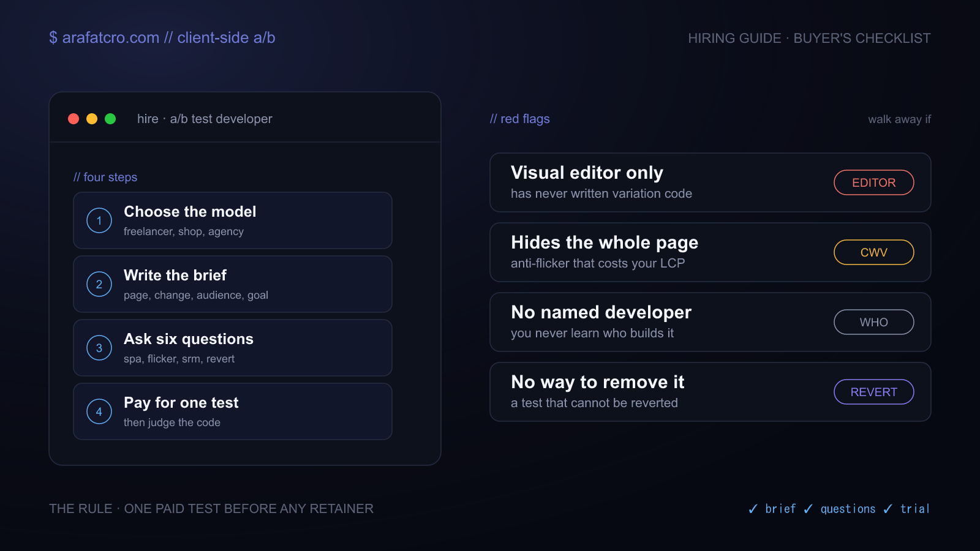Click the arafatcro.com site title
This screenshot has width=980, height=551.
click(x=162, y=38)
